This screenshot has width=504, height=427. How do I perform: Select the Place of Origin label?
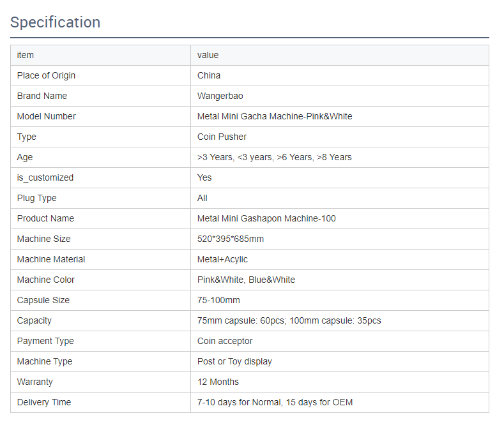[46, 75]
